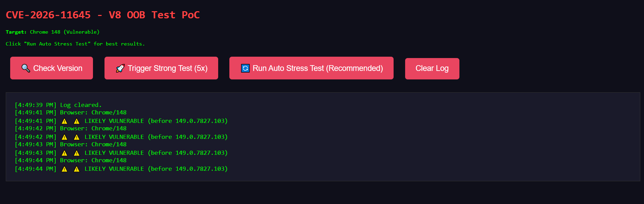This screenshot has width=644, height=204.
Task: Click the [4:49:39 PM] timestamp in log
Action: [x=36, y=105]
